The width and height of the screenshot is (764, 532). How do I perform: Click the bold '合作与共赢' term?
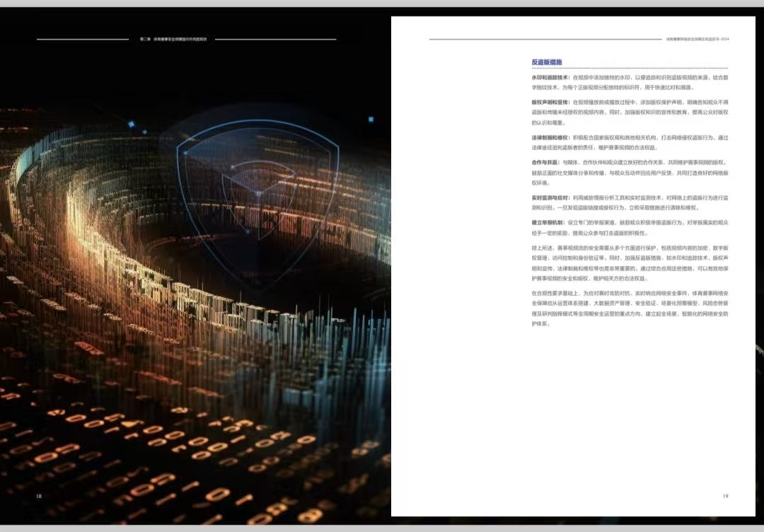(x=545, y=162)
